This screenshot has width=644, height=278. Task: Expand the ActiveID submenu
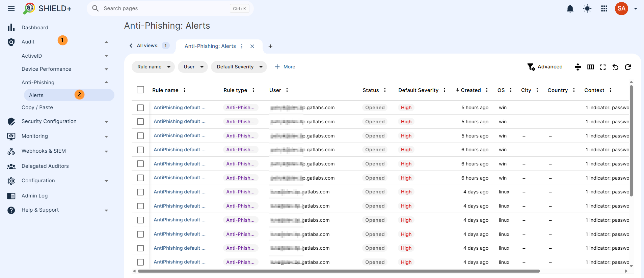click(x=106, y=56)
